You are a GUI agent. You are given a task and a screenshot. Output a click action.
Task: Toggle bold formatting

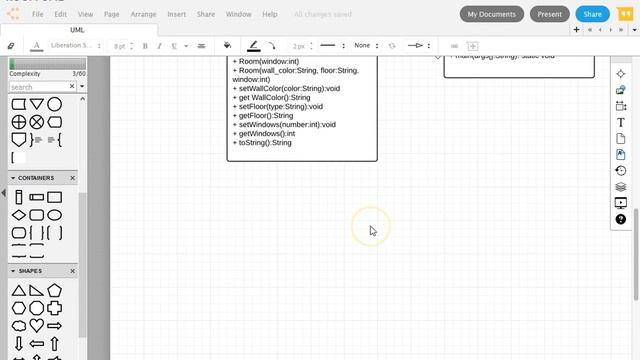click(x=145, y=46)
